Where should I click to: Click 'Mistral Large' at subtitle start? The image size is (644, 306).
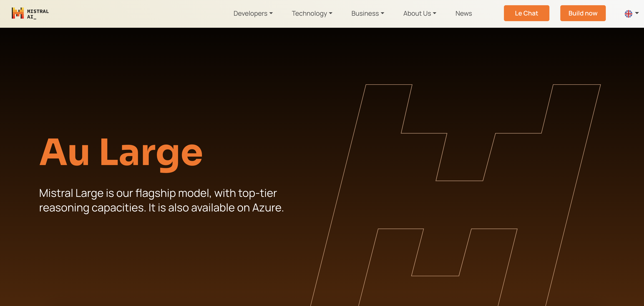click(71, 193)
